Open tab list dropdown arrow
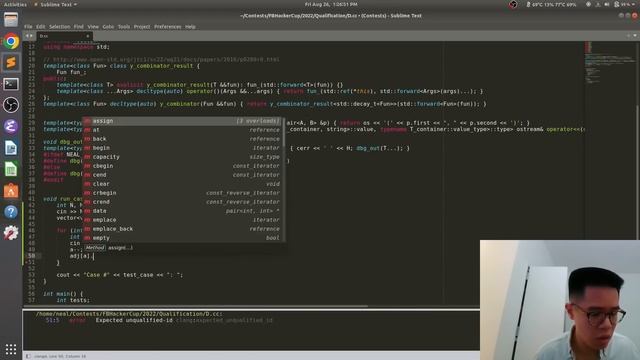The width and height of the screenshot is (640, 360). pos(635,36)
